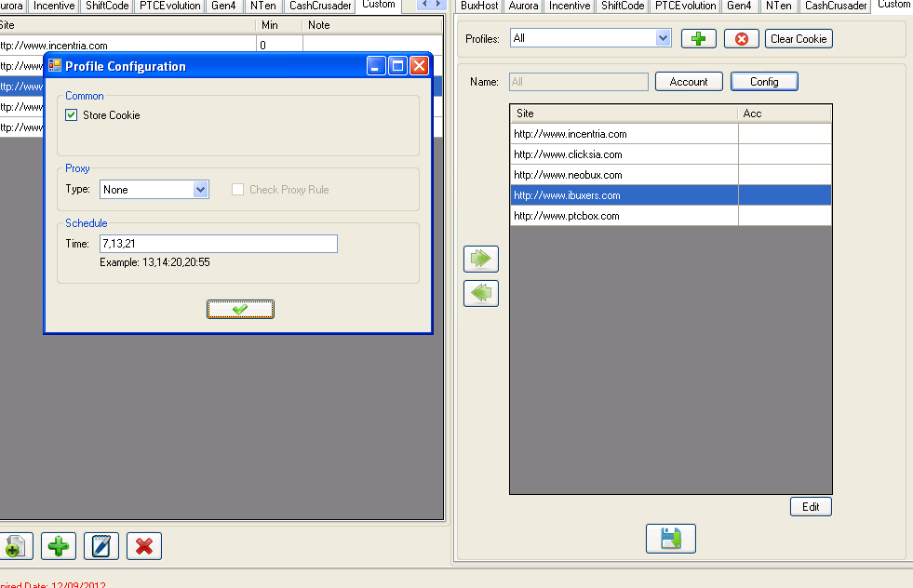Screen dimensions: 913x588
Task: Click the red delete profile button
Action: tap(741, 39)
